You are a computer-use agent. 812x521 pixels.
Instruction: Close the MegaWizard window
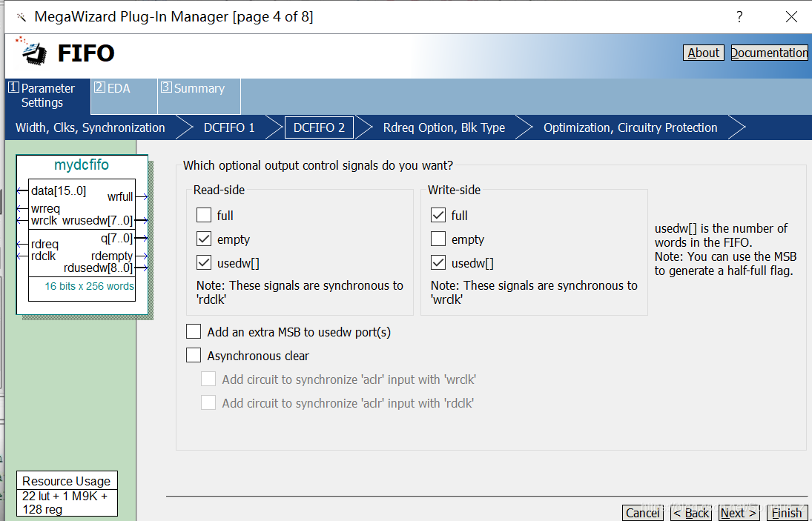click(790, 17)
